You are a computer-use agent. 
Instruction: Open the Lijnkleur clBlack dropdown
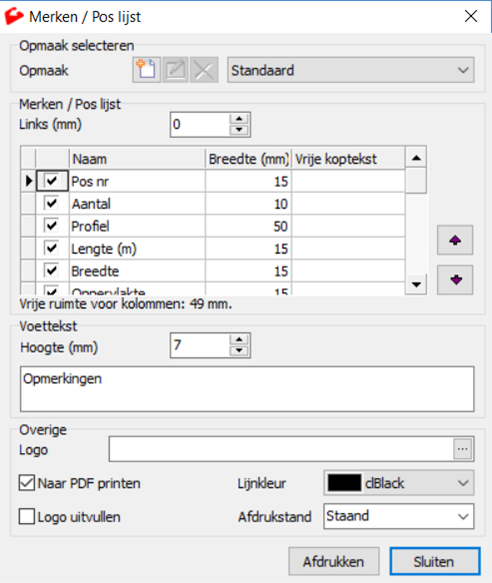[399, 483]
